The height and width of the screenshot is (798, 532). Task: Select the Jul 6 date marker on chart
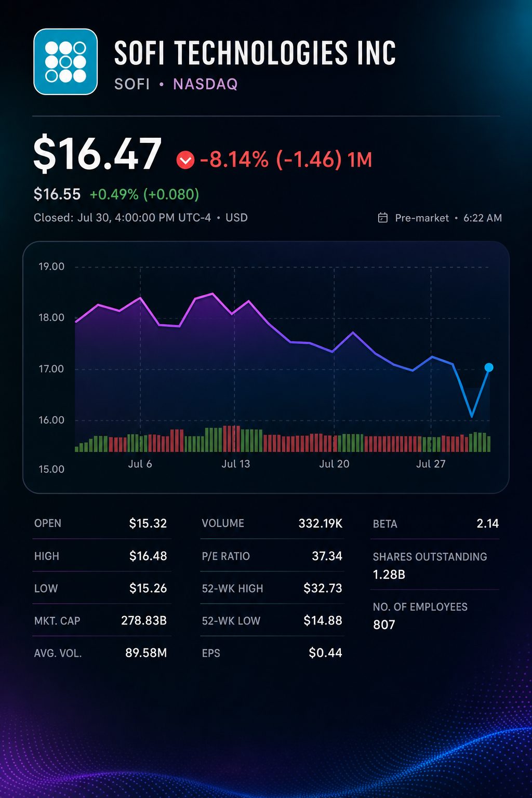[140, 464]
